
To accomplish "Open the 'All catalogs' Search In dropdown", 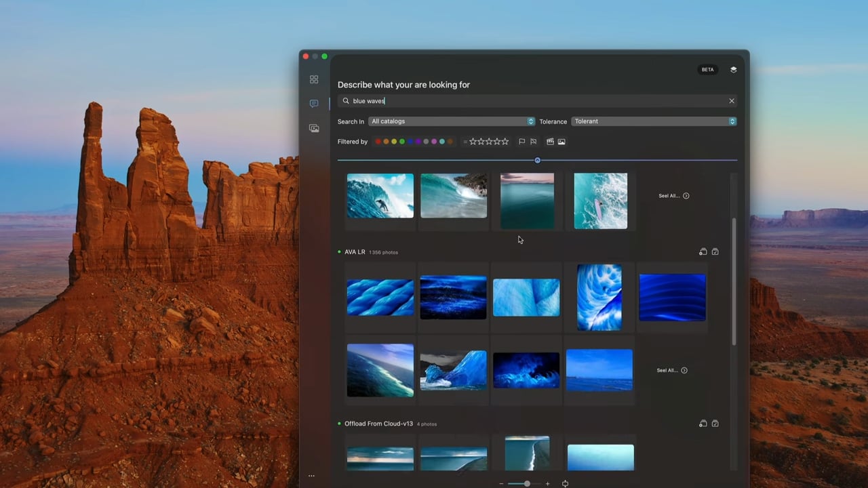I will coord(452,121).
